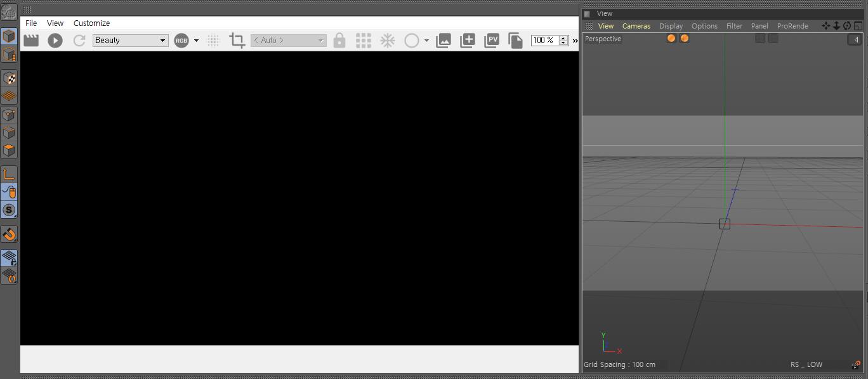Select the Object mode cube icon
This screenshot has width=868, height=379.
9,55
